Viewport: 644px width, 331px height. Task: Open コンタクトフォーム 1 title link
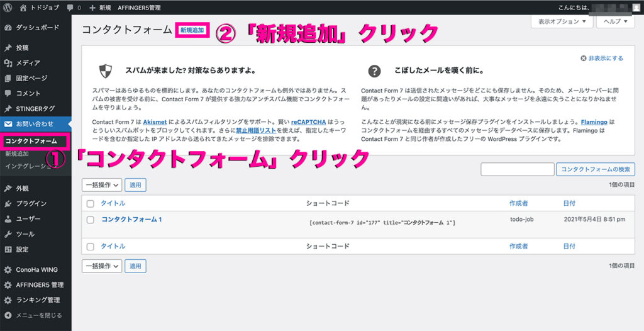pos(132,220)
